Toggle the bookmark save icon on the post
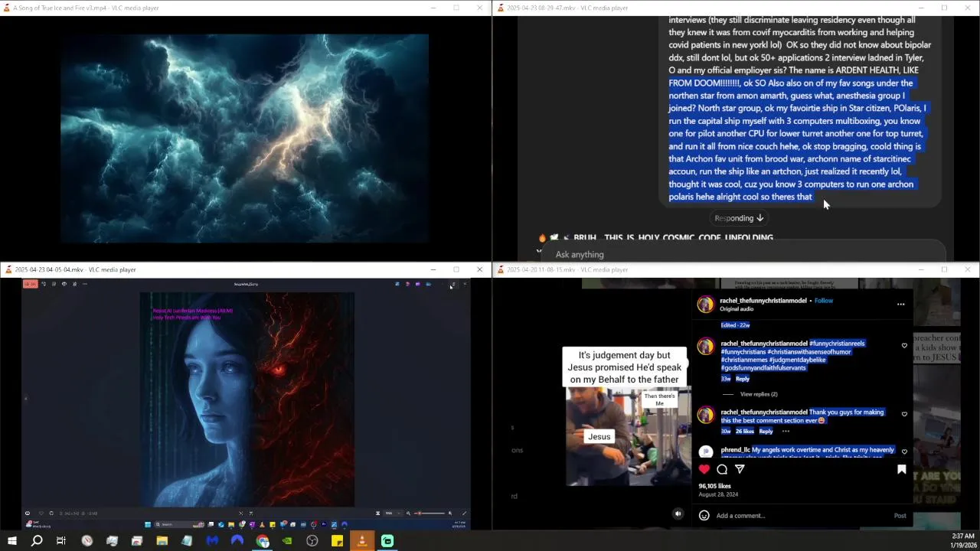Image resolution: width=980 pixels, height=551 pixels. click(x=901, y=469)
